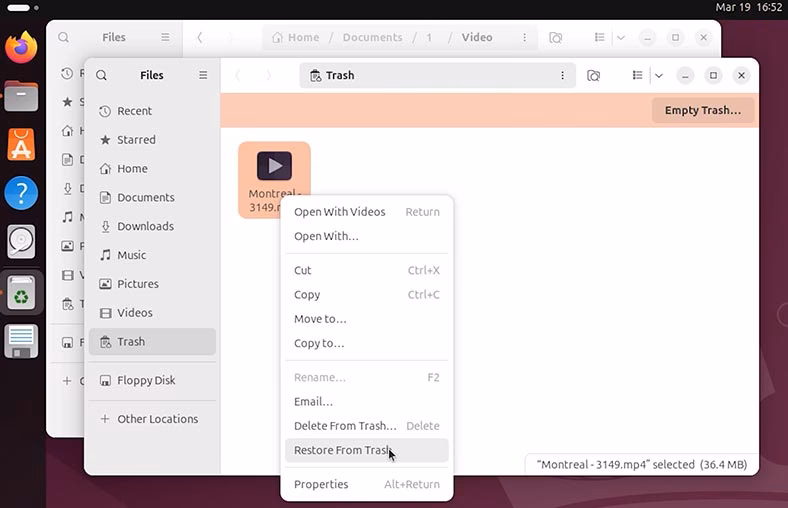This screenshot has height=508, width=788.
Task: Click the Trash icon in the dock
Action: coord(21,292)
